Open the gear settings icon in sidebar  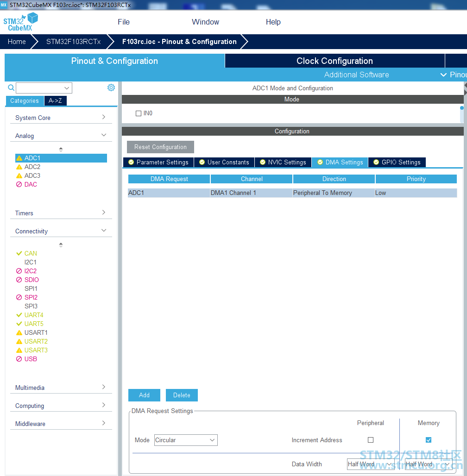111,88
